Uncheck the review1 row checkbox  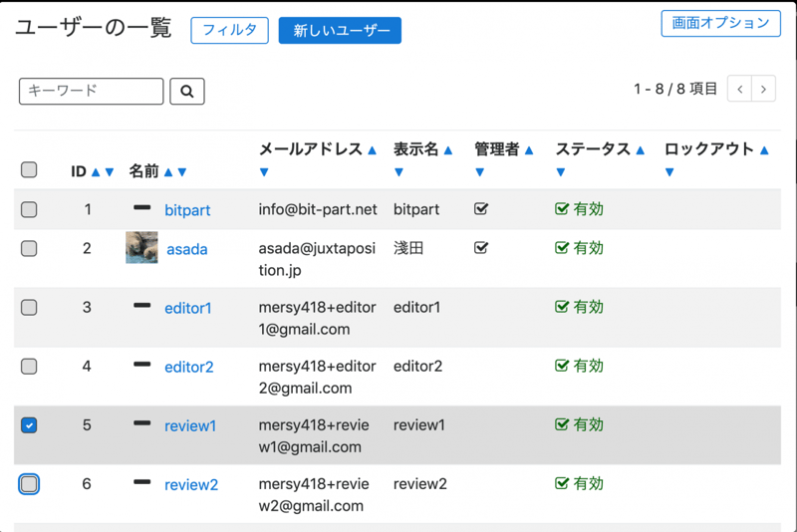pyautogui.click(x=29, y=425)
